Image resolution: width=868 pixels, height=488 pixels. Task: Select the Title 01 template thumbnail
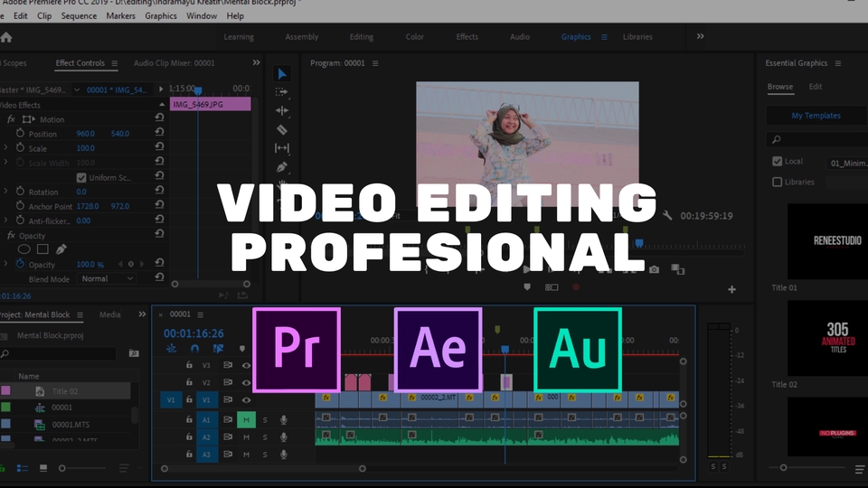coord(827,241)
